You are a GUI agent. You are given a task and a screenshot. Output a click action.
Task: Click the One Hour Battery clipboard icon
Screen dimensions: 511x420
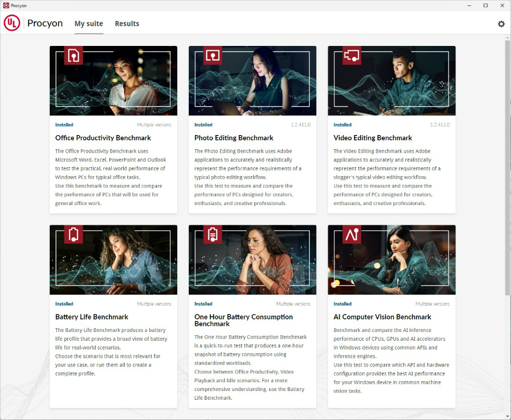212,234
